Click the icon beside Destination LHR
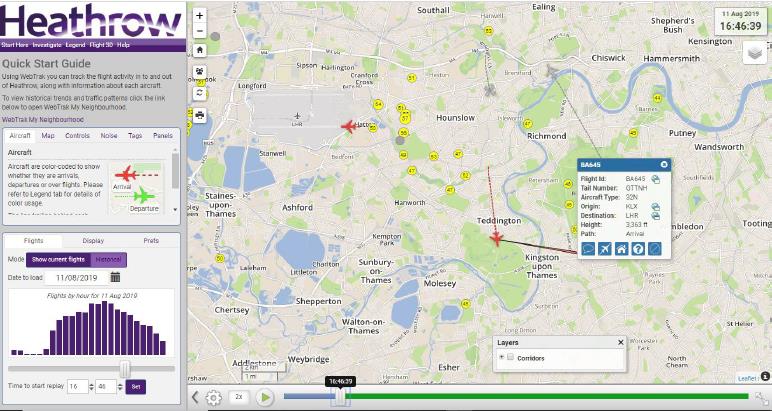The image size is (772, 411). pos(655,216)
